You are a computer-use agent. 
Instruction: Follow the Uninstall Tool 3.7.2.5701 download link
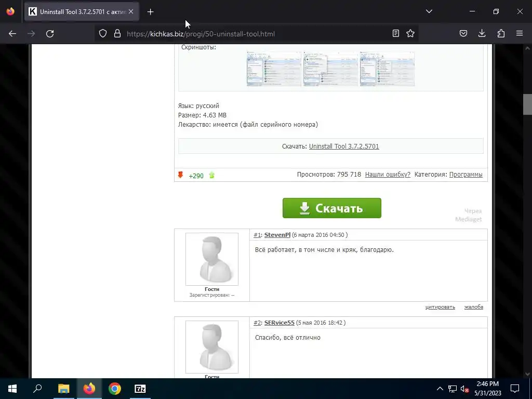344,146
